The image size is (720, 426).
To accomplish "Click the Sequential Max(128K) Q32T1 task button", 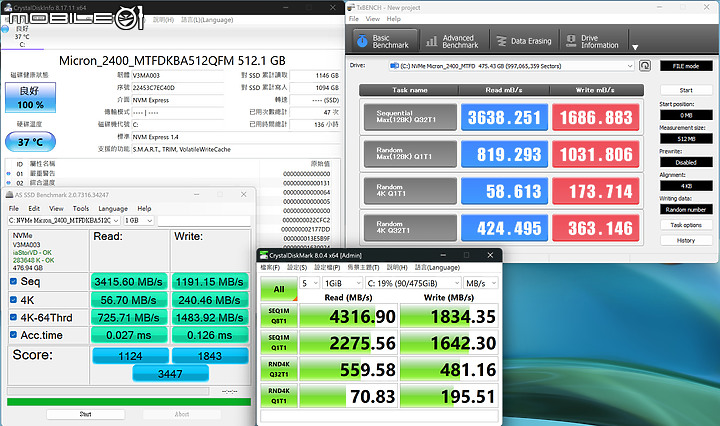I will pos(410,117).
